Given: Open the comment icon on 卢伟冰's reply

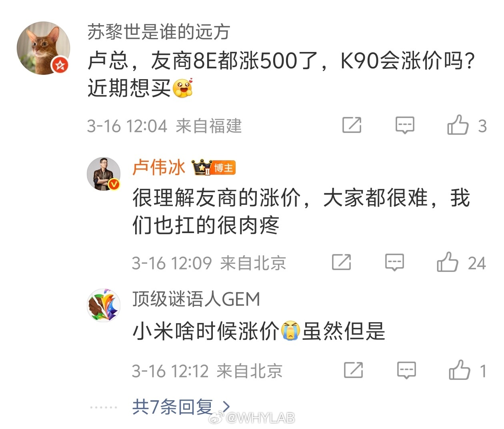Looking at the screenshot, I should 394,262.
